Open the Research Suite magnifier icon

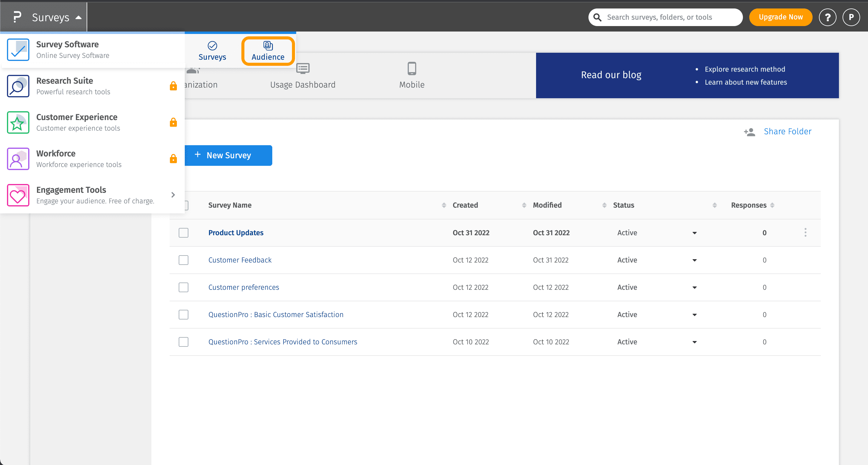tap(18, 86)
